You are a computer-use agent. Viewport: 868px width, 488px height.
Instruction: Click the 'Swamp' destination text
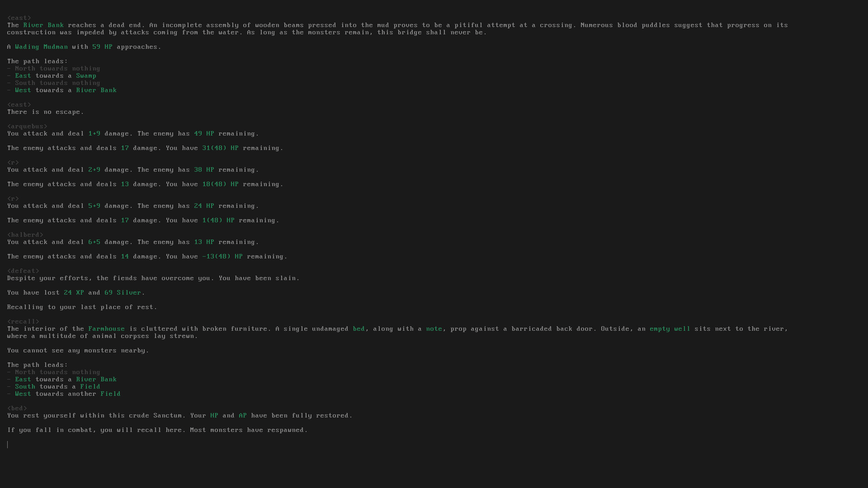[86, 76]
